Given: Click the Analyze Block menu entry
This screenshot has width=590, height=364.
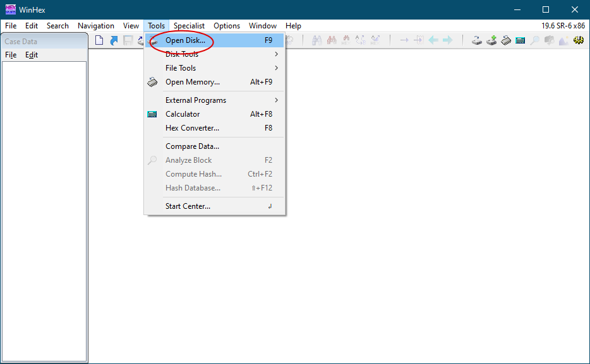Looking at the screenshot, I should coord(215,160).
